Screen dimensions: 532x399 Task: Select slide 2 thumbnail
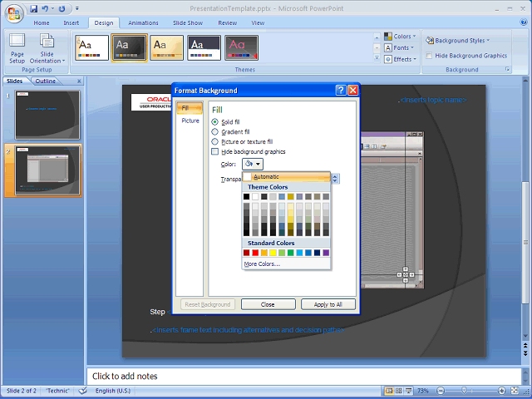coord(47,170)
